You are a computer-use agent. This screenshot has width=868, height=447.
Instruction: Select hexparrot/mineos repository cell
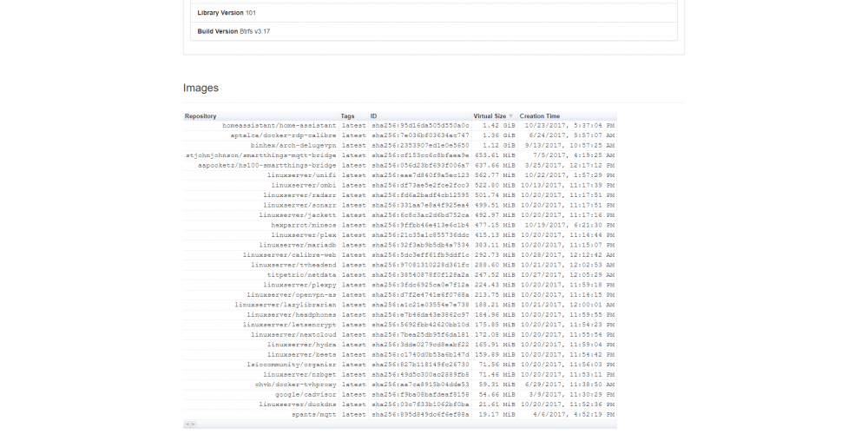tap(303, 225)
